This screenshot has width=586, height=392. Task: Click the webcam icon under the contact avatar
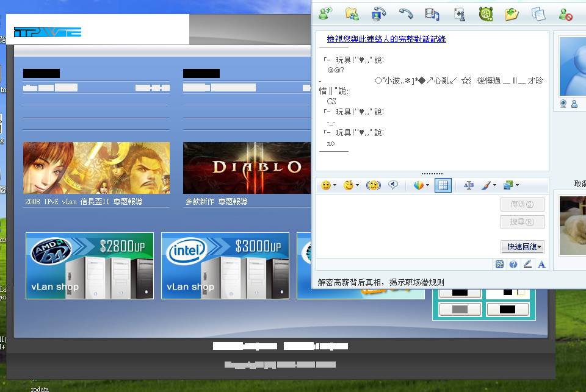coord(563,104)
